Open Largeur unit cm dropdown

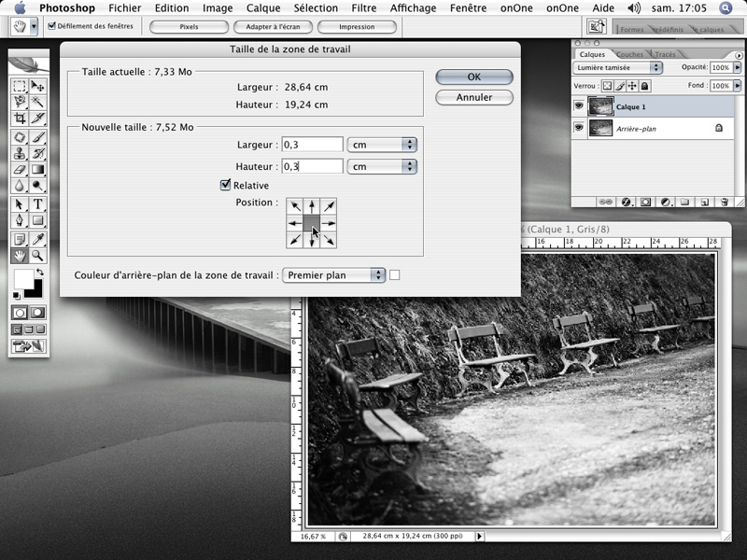coord(382,145)
